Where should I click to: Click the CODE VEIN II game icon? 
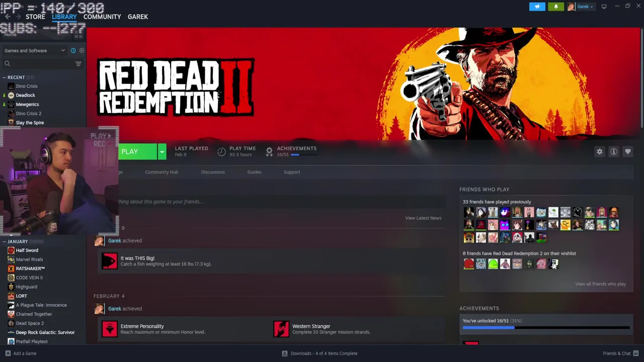11,278
